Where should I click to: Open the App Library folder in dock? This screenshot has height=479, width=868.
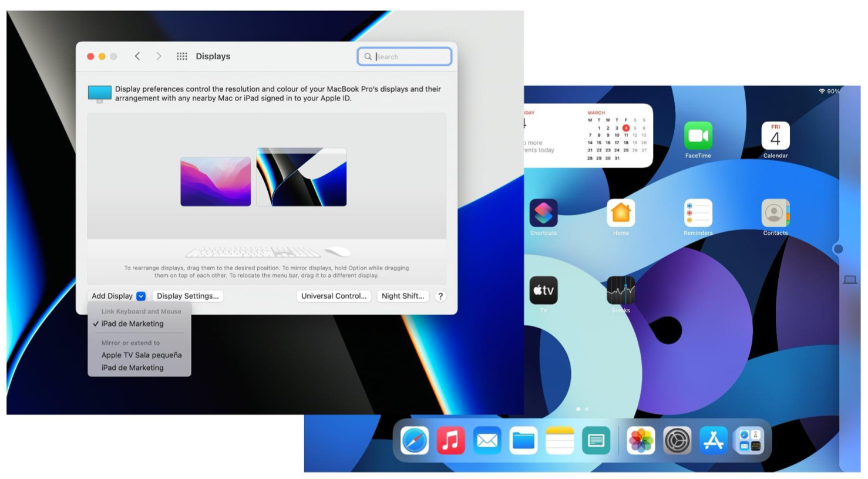(750, 440)
